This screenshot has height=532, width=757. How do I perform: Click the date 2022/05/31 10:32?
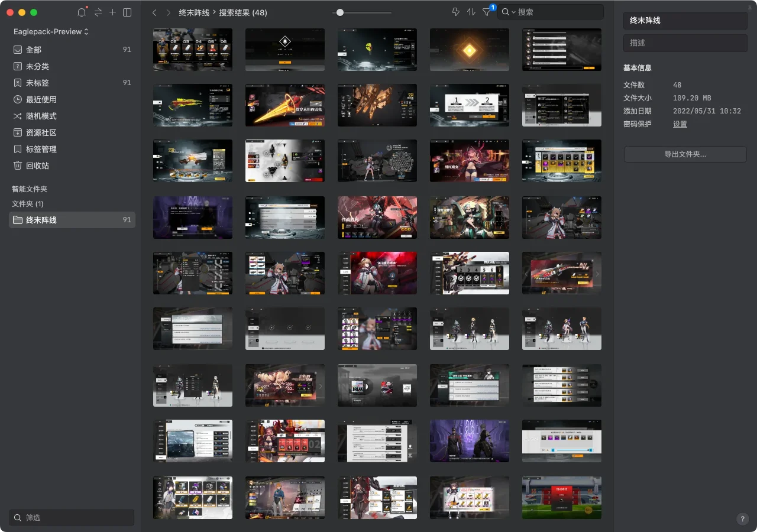(707, 111)
